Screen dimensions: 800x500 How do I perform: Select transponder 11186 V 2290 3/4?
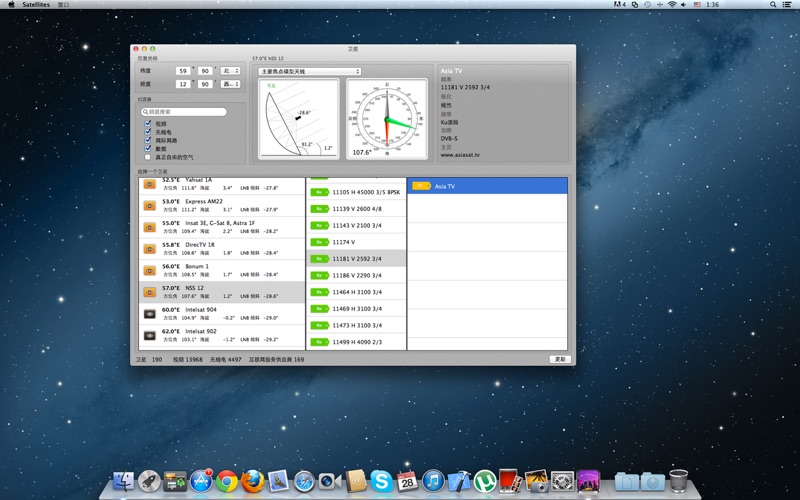(x=356, y=276)
